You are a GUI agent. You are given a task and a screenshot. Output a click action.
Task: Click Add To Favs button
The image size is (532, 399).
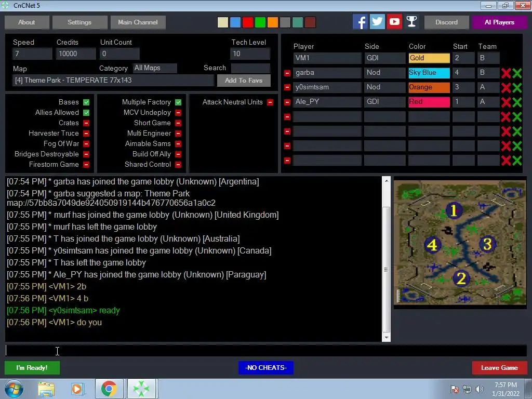click(x=244, y=81)
